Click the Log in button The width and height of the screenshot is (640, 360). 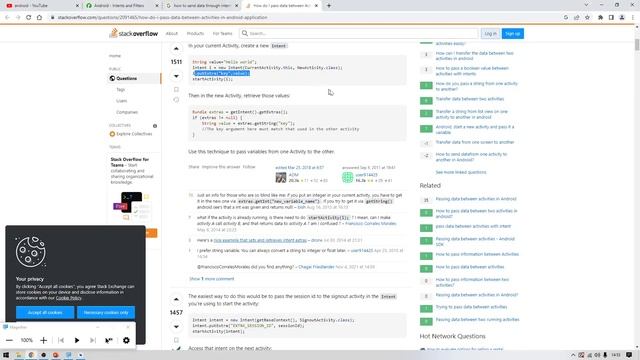(x=491, y=33)
